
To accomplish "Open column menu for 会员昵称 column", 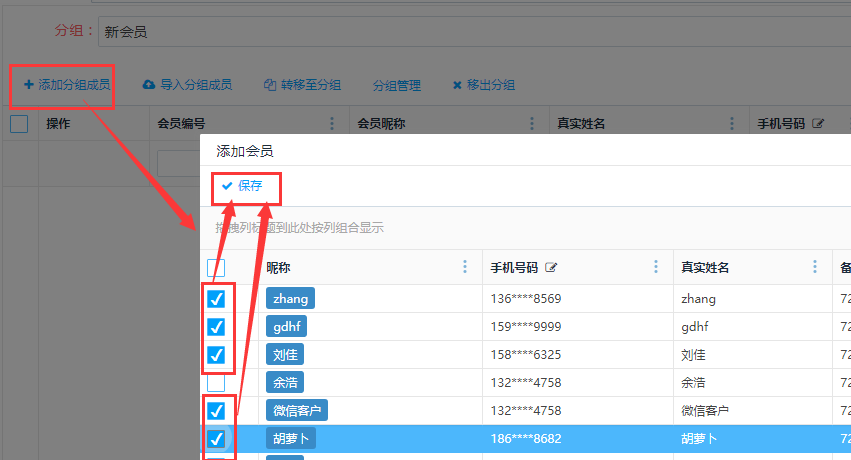I will tap(532, 124).
